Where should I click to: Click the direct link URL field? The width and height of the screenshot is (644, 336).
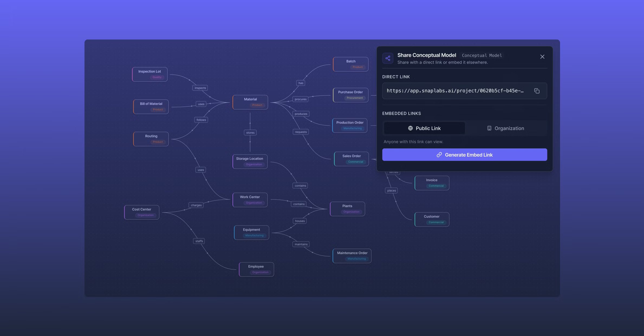coord(465,91)
